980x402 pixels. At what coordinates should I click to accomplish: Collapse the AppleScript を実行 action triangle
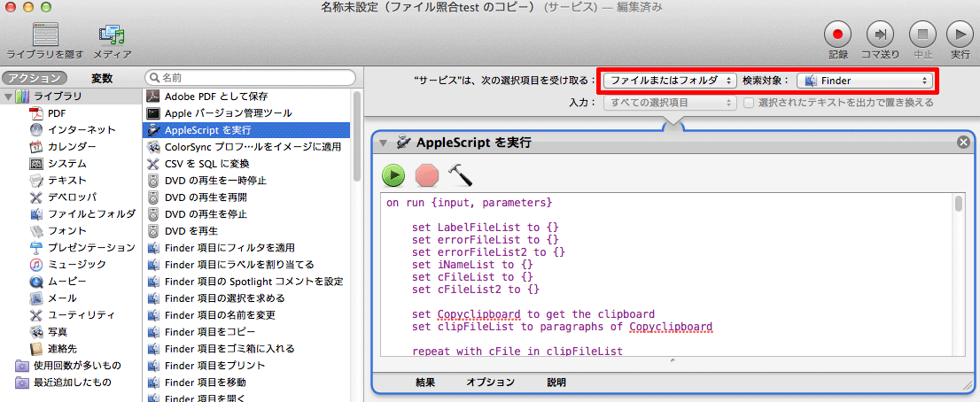point(383,143)
